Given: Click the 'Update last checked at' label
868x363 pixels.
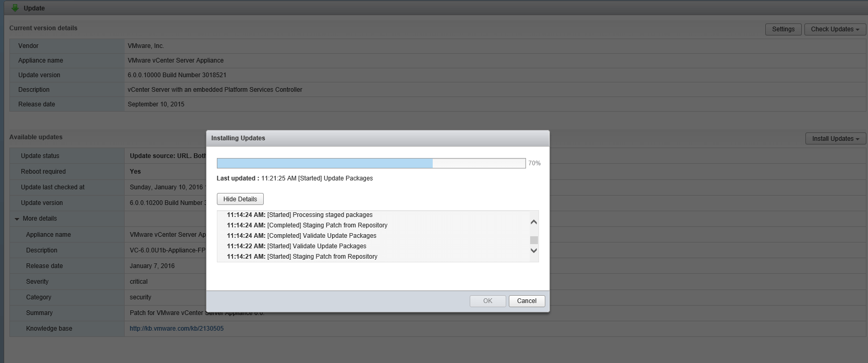Looking at the screenshot, I should coord(53,187).
